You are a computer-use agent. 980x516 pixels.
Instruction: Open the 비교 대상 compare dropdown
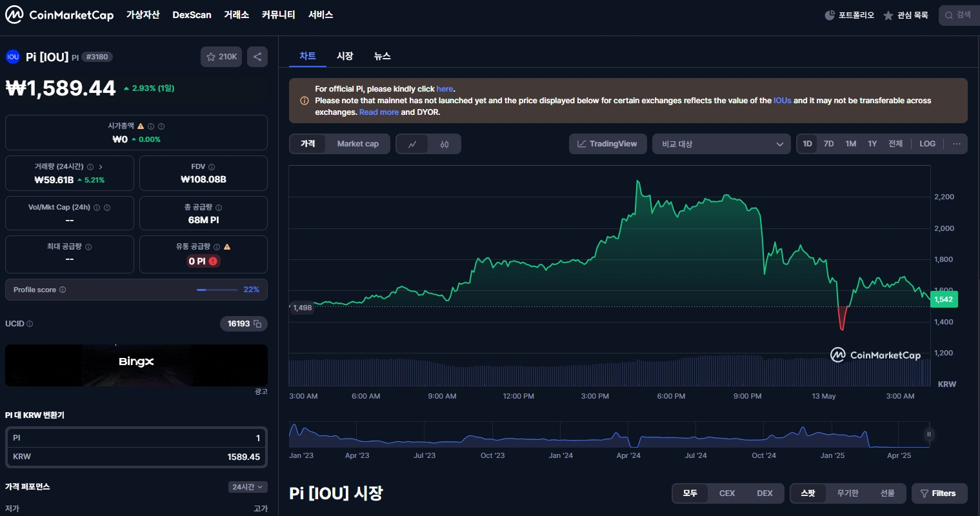(721, 144)
